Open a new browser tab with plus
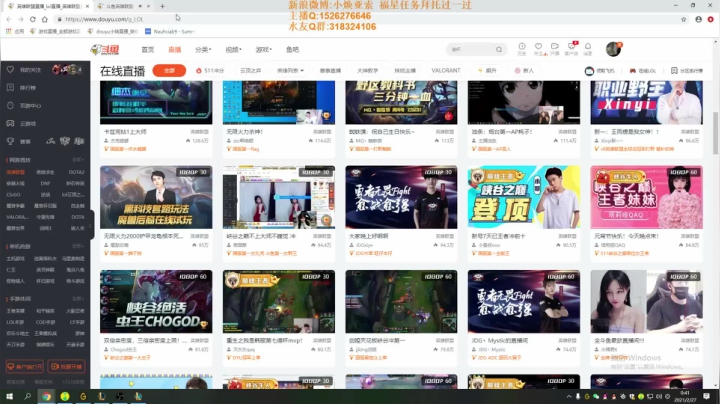 pyautogui.click(x=162, y=6)
